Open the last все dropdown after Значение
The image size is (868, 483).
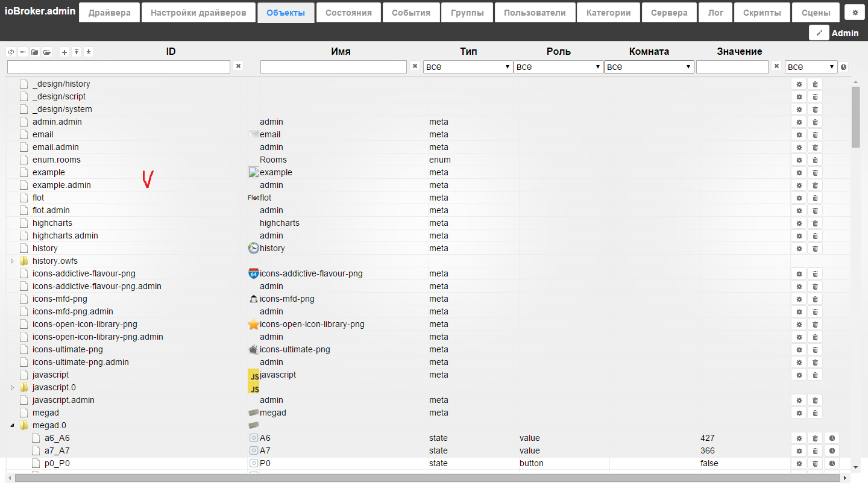(811, 67)
